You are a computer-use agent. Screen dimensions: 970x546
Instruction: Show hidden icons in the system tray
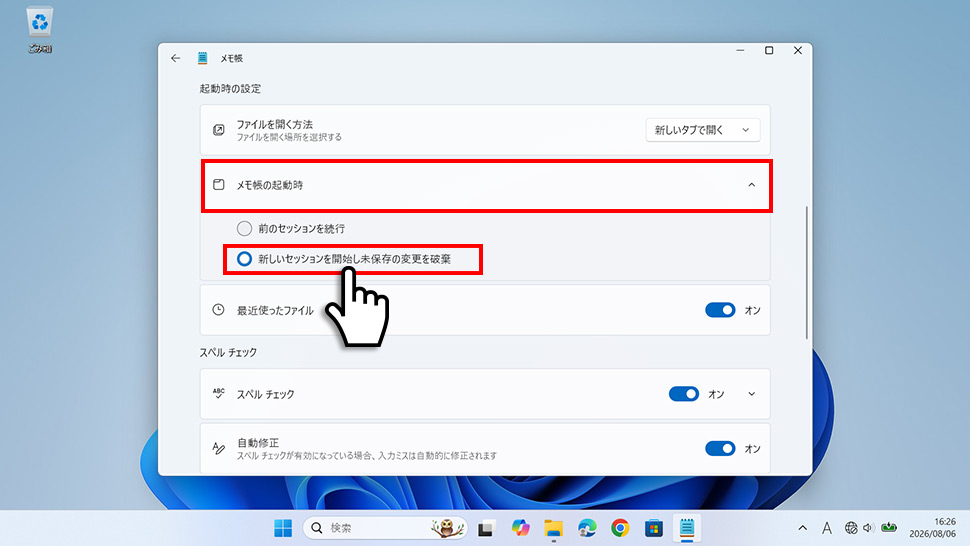pos(802,528)
